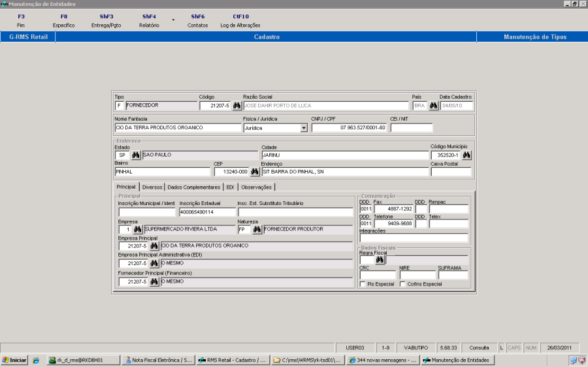Open the País lookup binoculars icon

click(x=433, y=106)
